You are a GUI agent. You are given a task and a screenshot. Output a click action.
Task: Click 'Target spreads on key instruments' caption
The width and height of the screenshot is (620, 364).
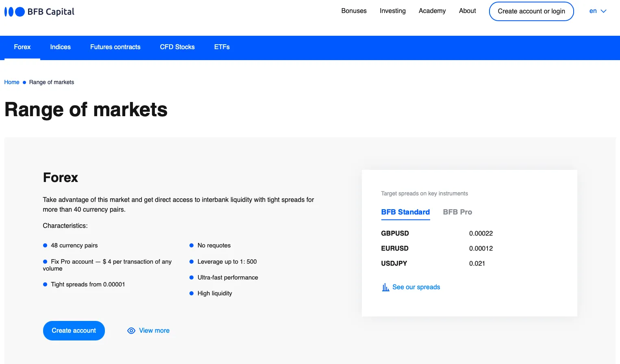click(424, 194)
